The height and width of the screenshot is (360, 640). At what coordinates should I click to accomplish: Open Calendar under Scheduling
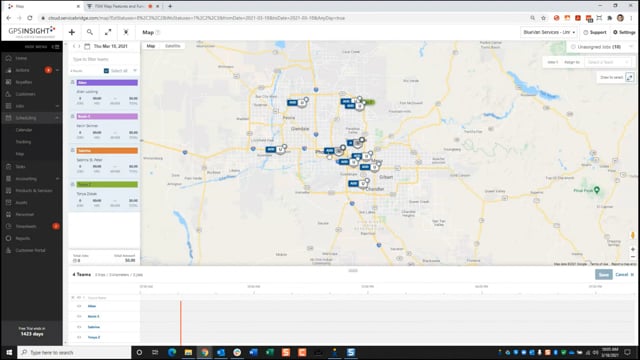(24, 130)
